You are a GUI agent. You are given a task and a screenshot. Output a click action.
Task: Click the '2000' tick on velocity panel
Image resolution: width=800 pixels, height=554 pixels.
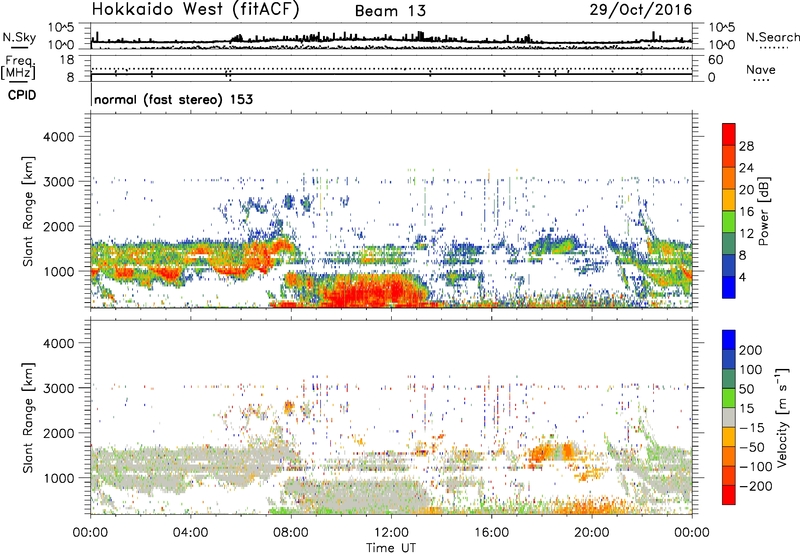click(59, 433)
